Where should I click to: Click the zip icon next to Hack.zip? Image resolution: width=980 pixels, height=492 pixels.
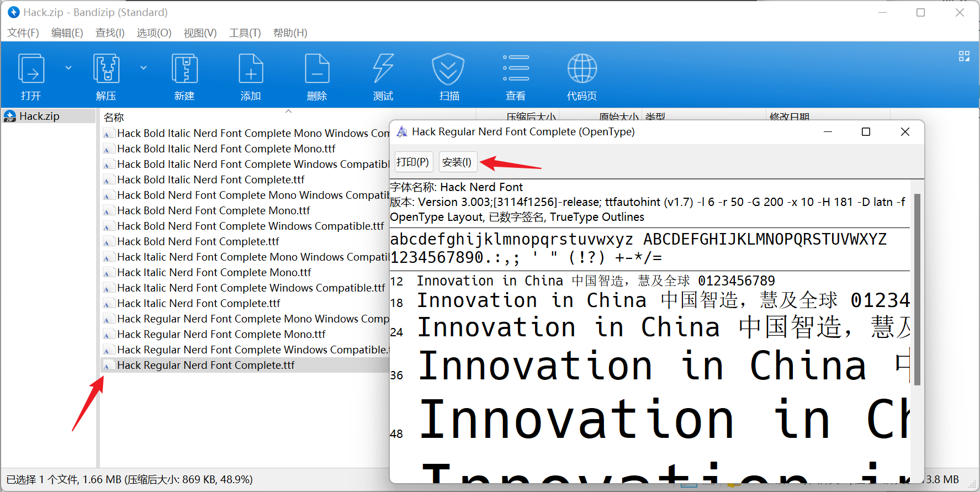click(10, 116)
